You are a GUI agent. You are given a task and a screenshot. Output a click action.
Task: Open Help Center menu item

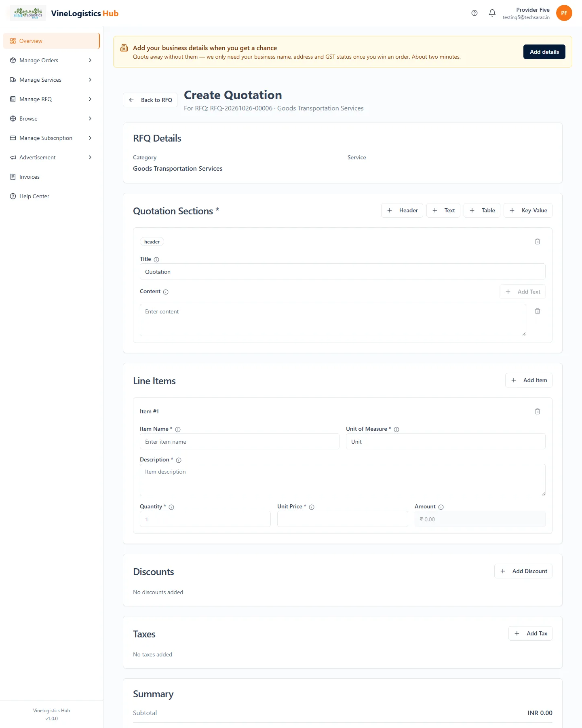click(51, 196)
